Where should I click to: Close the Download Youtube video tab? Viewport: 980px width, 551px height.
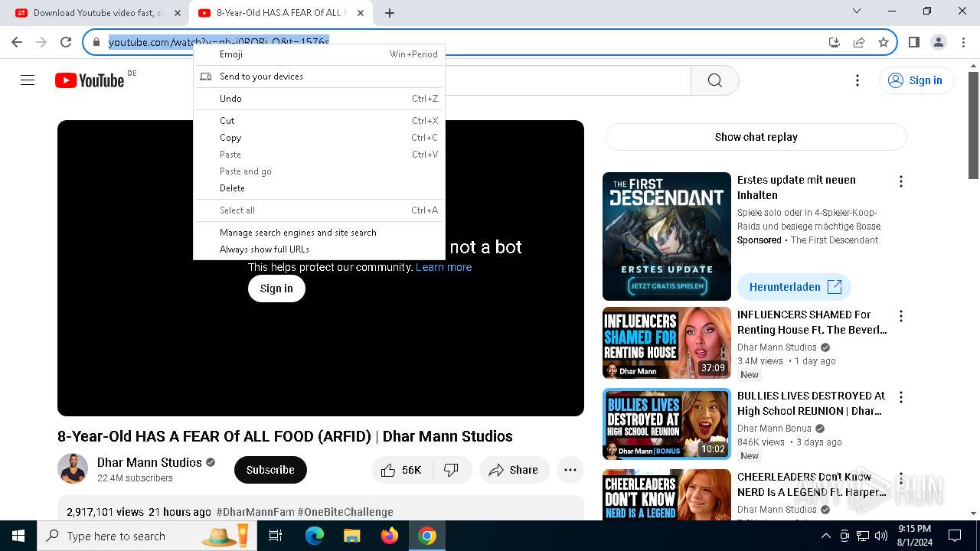click(x=178, y=13)
